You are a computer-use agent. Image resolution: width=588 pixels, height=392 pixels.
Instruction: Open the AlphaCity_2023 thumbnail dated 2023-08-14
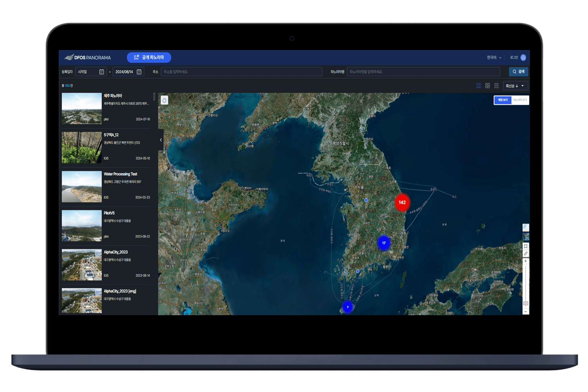click(x=82, y=265)
